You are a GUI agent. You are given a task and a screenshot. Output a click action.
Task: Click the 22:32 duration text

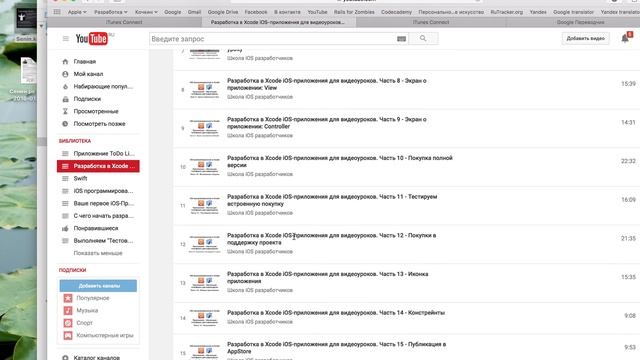click(628, 161)
